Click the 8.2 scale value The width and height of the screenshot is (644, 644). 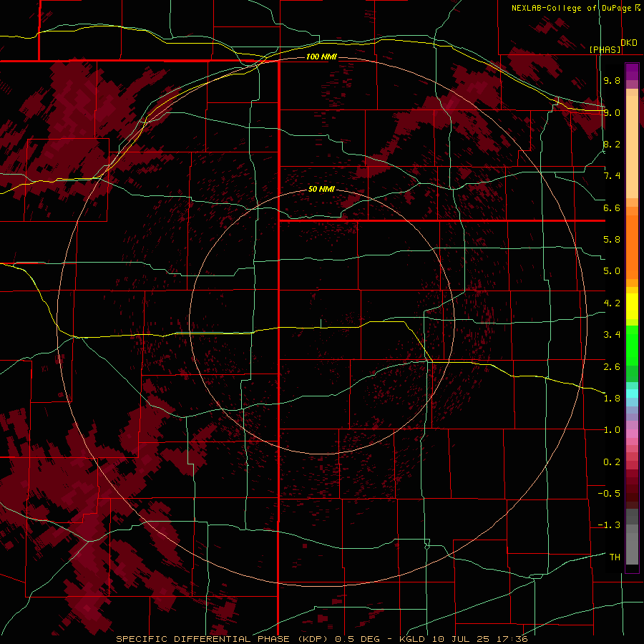(612, 144)
